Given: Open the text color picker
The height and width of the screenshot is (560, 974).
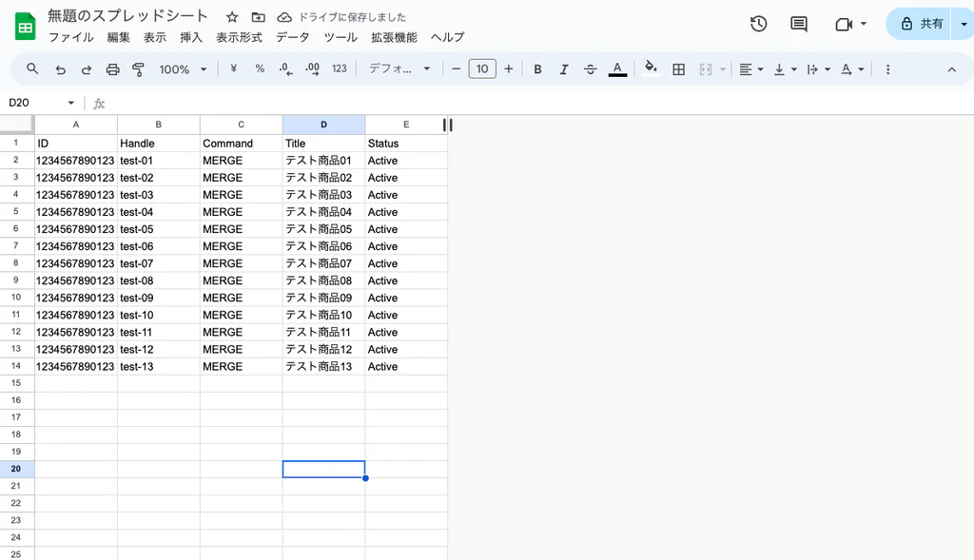Looking at the screenshot, I should click(617, 69).
